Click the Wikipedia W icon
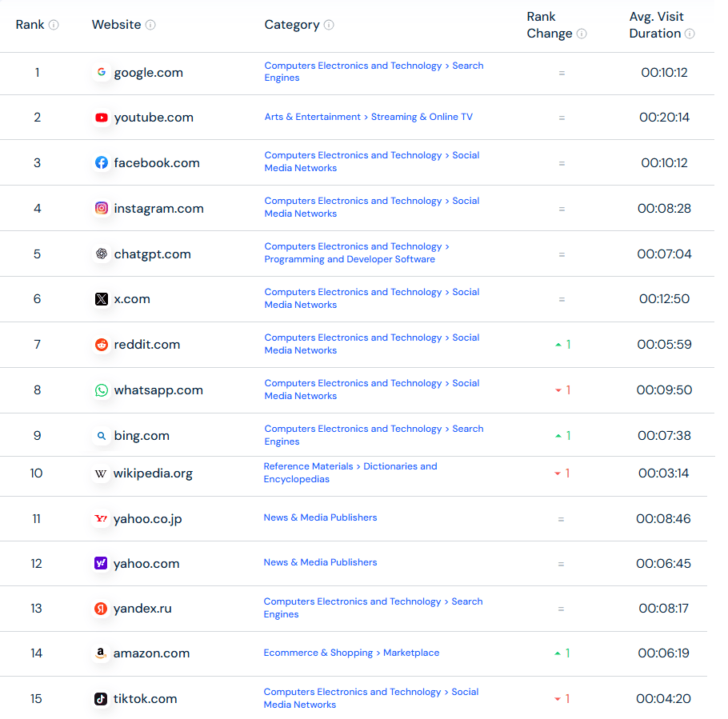The width and height of the screenshot is (728, 719). point(100,473)
